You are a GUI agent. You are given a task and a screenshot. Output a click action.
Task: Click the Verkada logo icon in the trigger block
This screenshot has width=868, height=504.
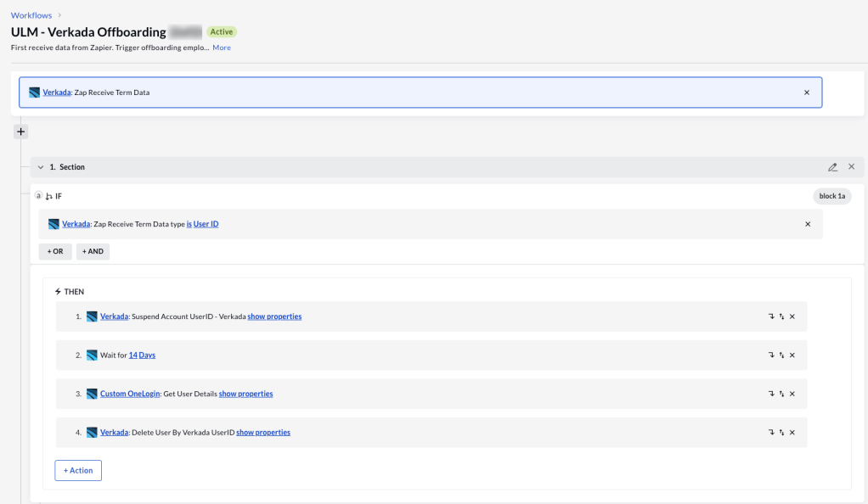[34, 92]
